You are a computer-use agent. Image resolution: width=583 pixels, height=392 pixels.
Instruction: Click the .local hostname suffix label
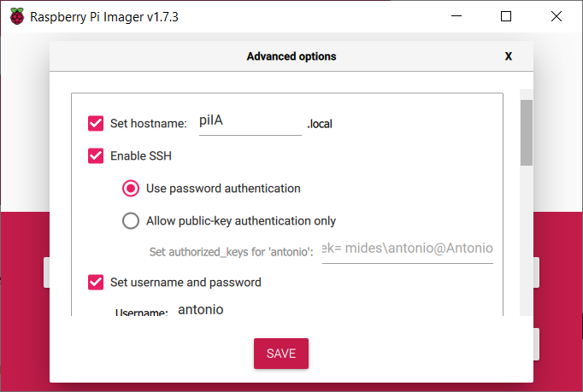pos(320,125)
